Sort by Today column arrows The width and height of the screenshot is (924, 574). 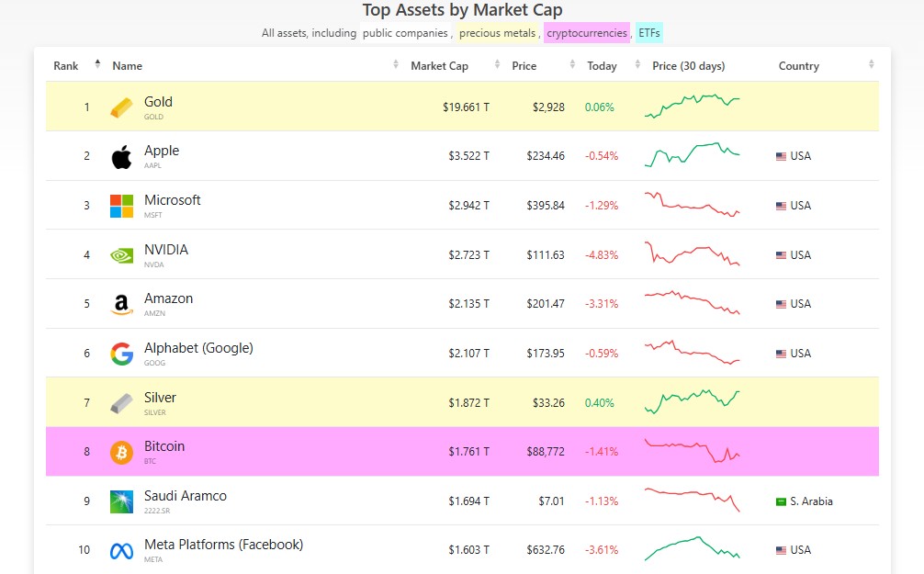click(637, 64)
